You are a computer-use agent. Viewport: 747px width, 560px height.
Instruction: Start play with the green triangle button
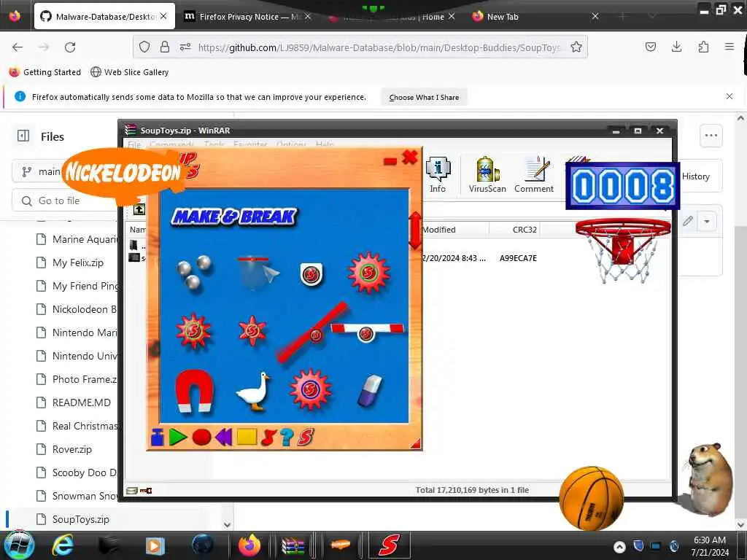pyautogui.click(x=178, y=437)
